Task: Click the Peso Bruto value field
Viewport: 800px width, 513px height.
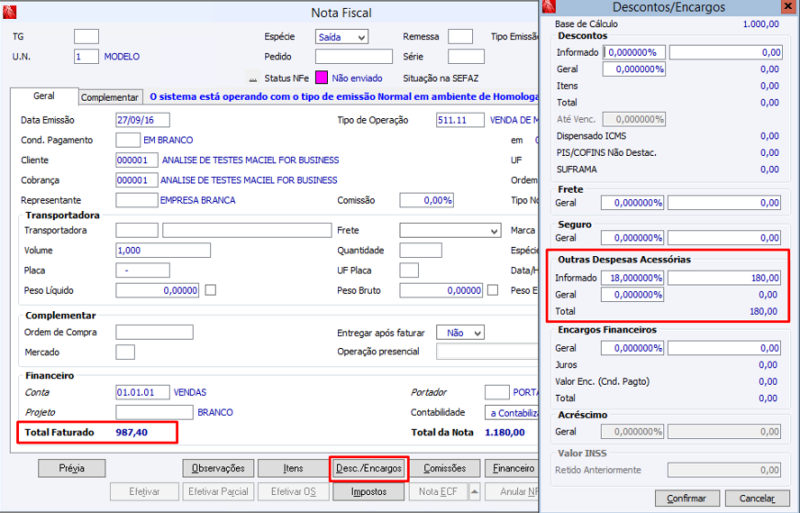Action: click(441, 290)
